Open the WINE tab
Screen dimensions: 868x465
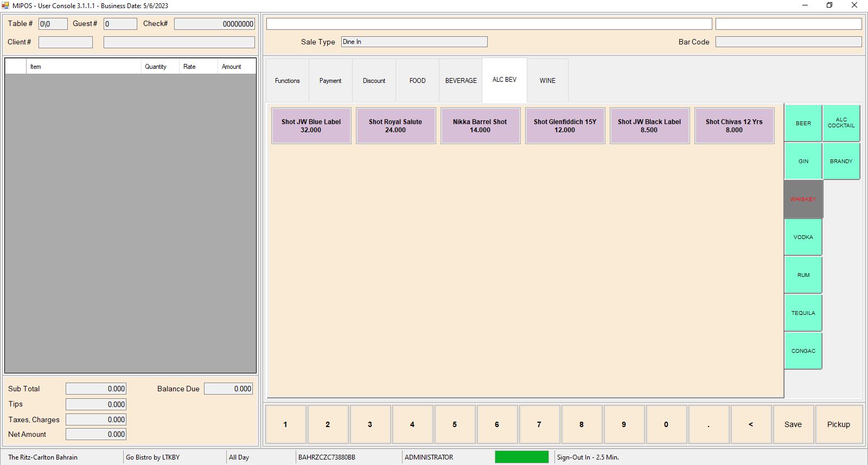[547, 81]
